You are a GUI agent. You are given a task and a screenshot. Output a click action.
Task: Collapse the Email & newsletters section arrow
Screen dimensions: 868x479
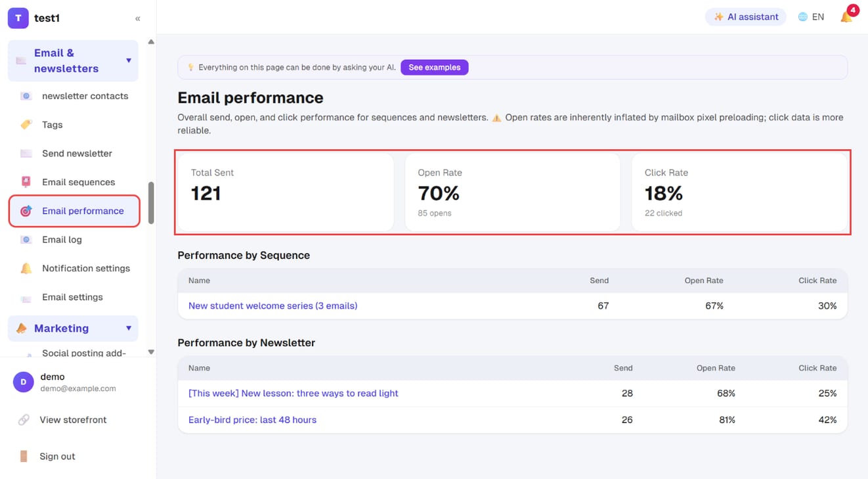[x=129, y=60]
